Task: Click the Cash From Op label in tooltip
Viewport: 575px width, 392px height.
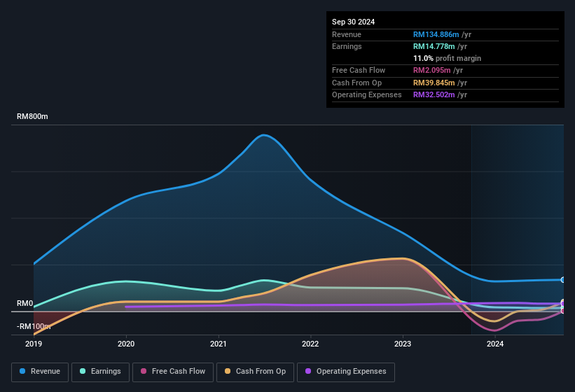Action: coord(356,83)
